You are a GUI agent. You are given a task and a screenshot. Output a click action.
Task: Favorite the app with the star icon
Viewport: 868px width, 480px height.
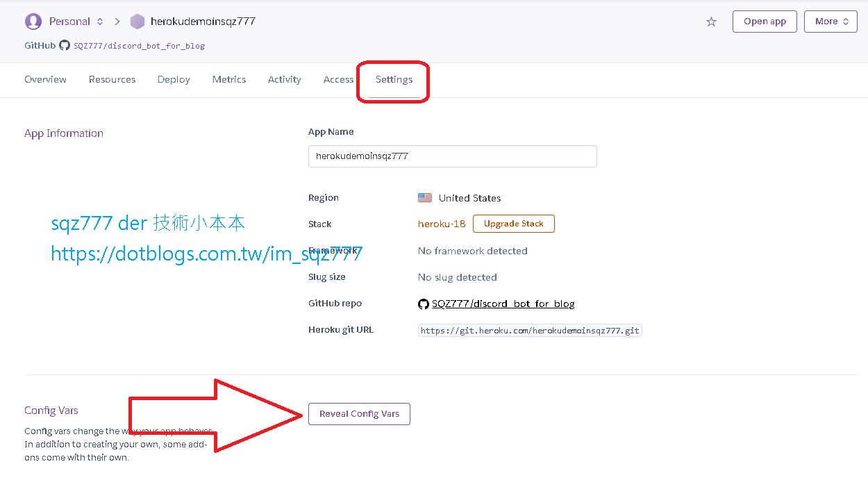tap(711, 22)
